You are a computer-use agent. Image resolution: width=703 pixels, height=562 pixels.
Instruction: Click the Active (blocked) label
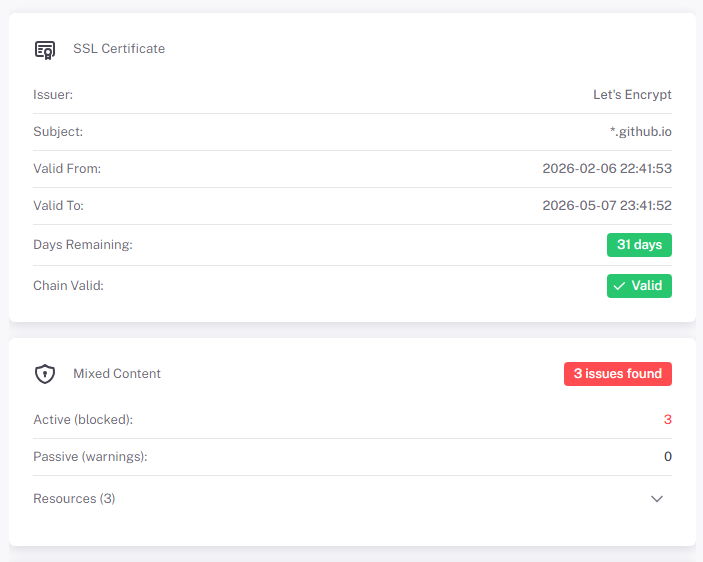pyautogui.click(x=83, y=420)
